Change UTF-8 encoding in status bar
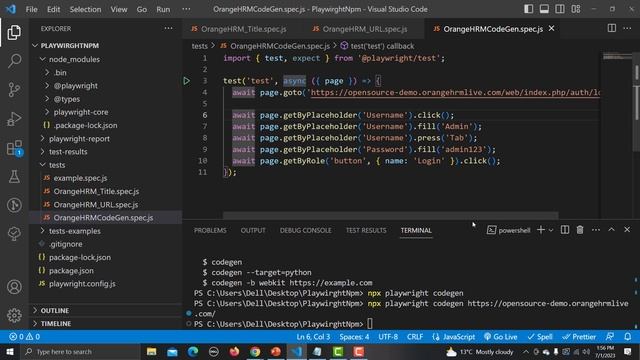Viewport: 640px width, 360px height. (388, 337)
